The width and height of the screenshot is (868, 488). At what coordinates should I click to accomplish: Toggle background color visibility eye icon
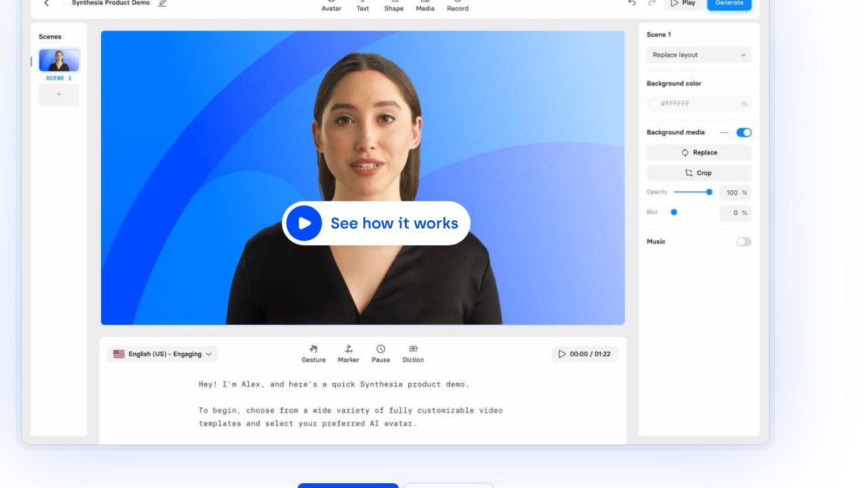(744, 104)
